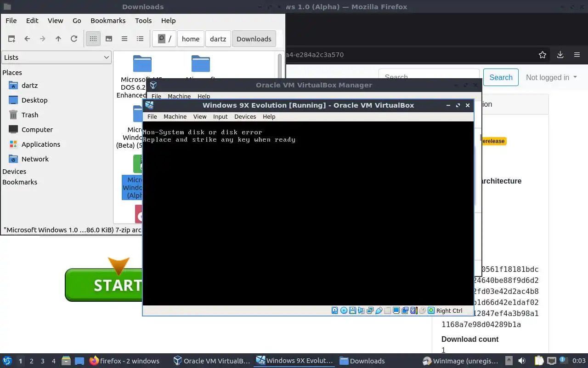The image size is (588, 368).
Task: Click volume speaker icon in system tray
Action: pos(522,361)
